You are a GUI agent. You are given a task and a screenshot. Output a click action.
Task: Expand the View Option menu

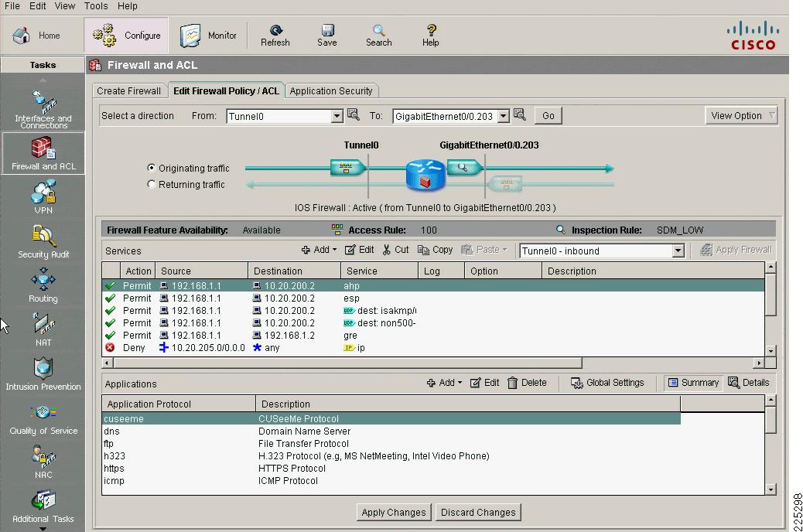(x=742, y=116)
